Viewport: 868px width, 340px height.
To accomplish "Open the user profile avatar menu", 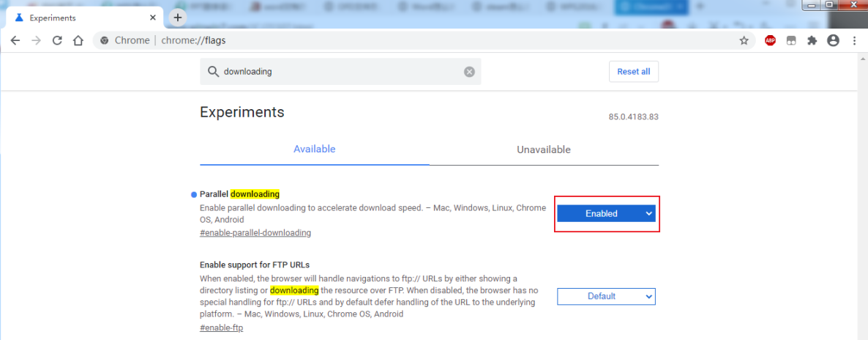I will tap(833, 41).
